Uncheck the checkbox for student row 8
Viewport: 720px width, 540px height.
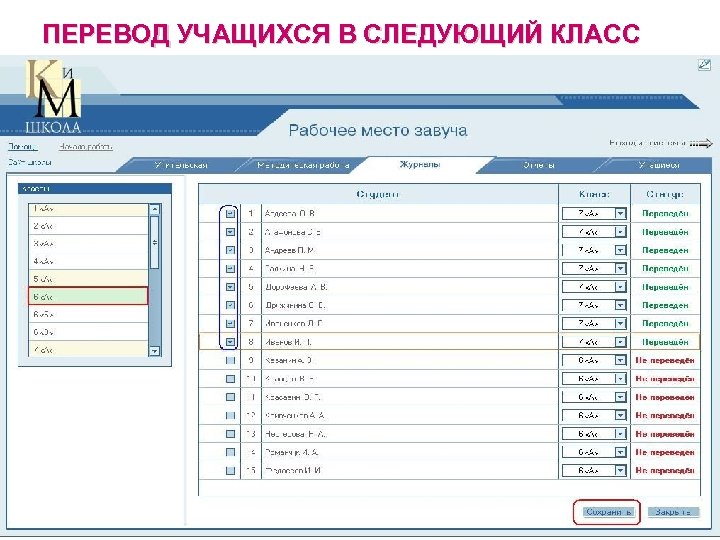(x=231, y=342)
